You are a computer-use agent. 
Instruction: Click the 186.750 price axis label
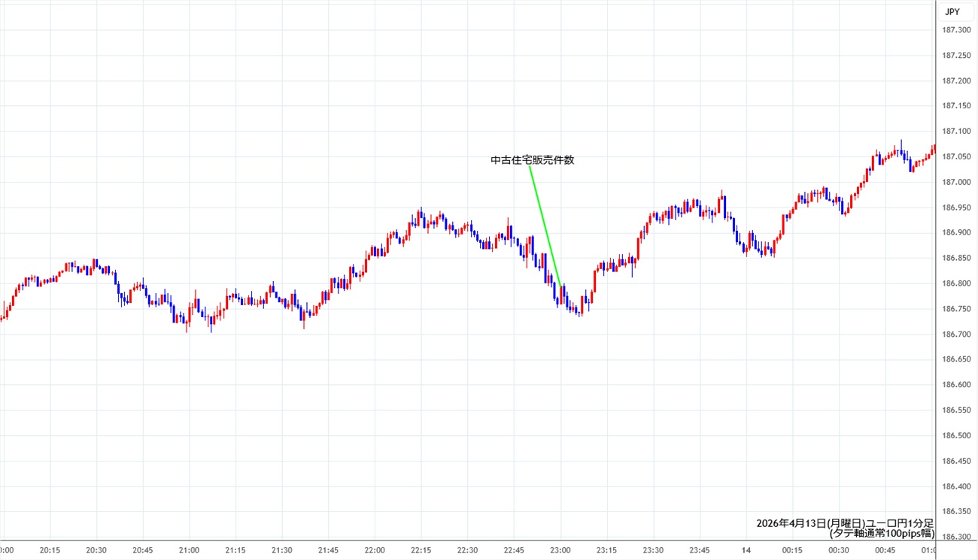pos(955,309)
